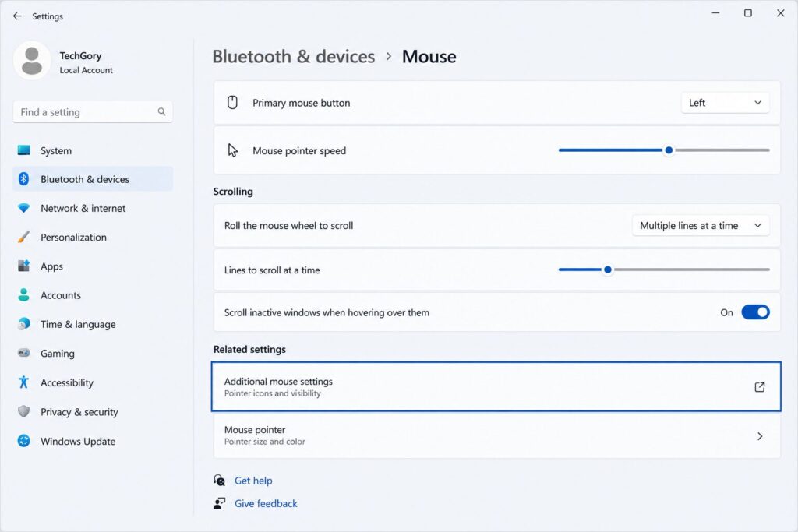Click the search magnifier icon
The image size is (798, 532).
pos(161,111)
